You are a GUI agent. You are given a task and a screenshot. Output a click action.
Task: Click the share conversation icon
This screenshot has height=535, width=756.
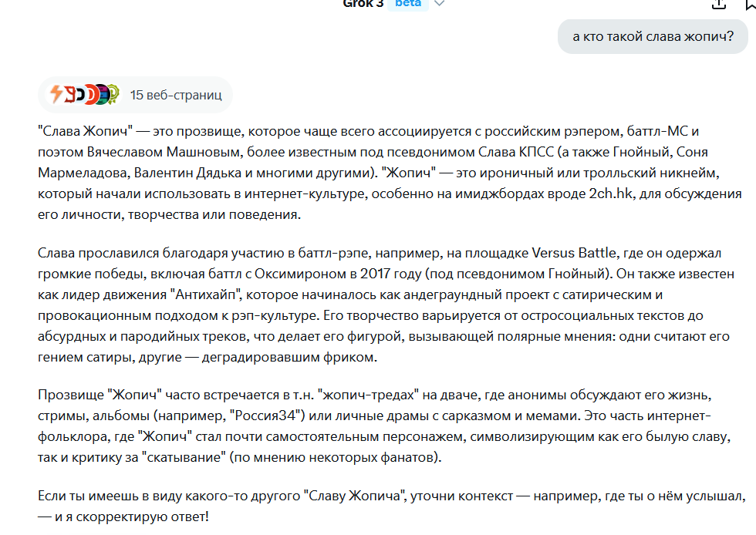pos(719,4)
